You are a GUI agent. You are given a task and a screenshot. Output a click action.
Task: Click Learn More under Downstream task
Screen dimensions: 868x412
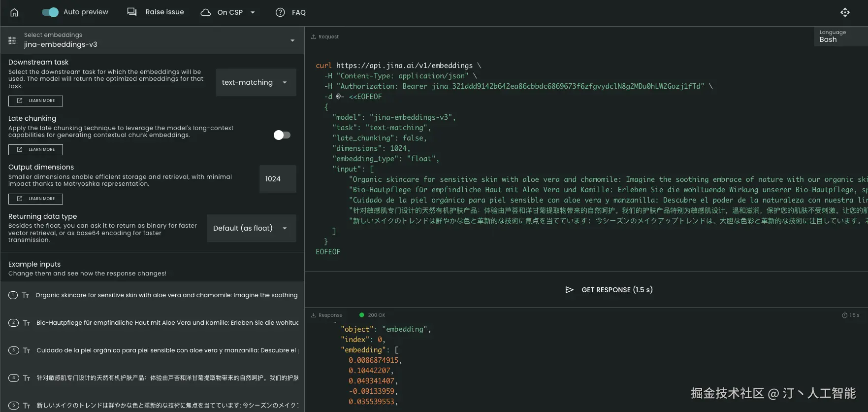pos(35,101)
